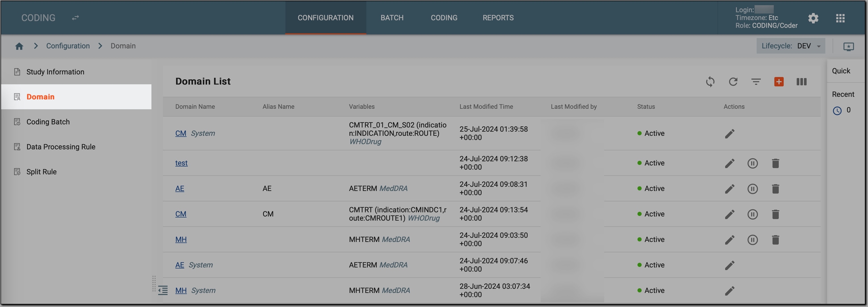This screenshot has width=868, height=307.
Task: Click the Last Modified Time column header
Action: pyautogui.click(x=486, y=107)
